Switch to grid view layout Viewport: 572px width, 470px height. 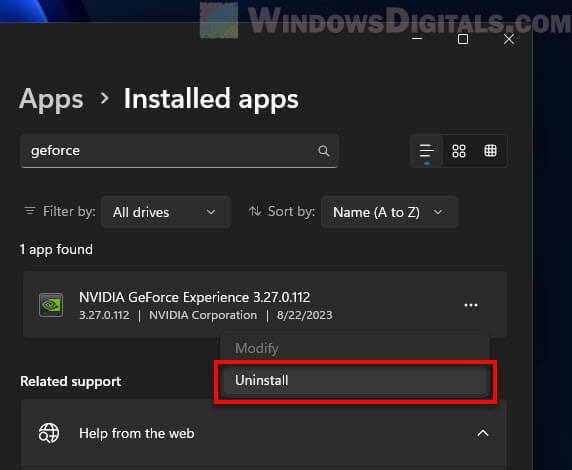click(x=459, y=151)
